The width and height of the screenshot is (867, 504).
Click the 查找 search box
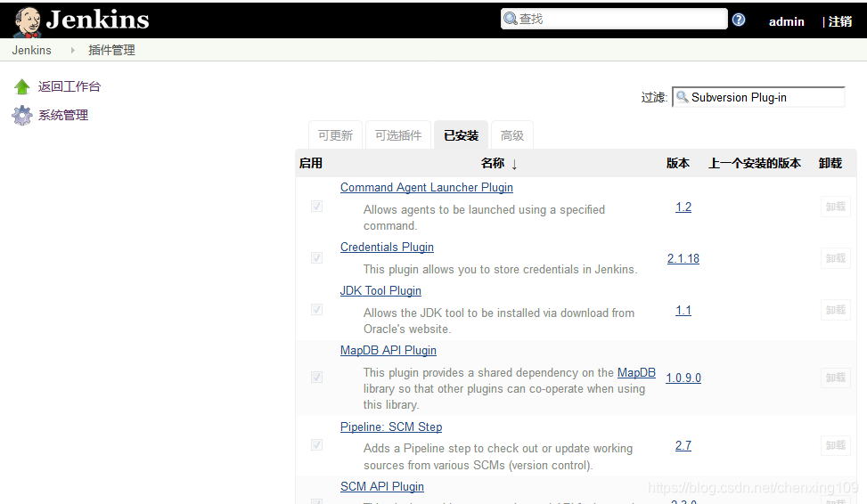click(614, 19)
